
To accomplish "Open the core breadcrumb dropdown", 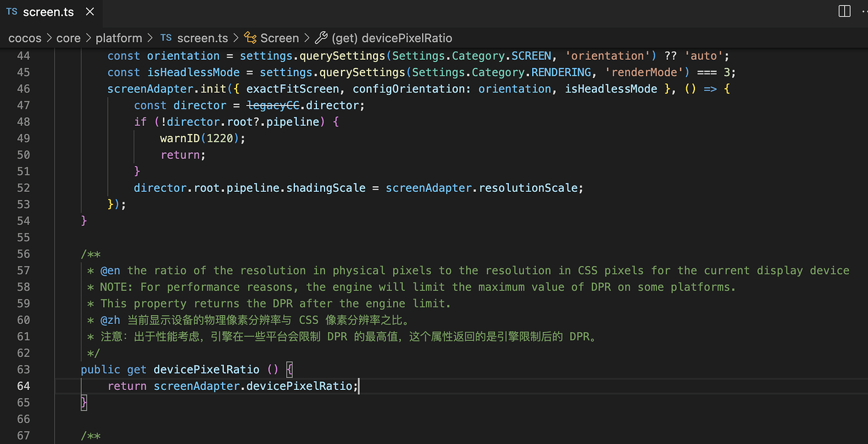I will (68, 38).
